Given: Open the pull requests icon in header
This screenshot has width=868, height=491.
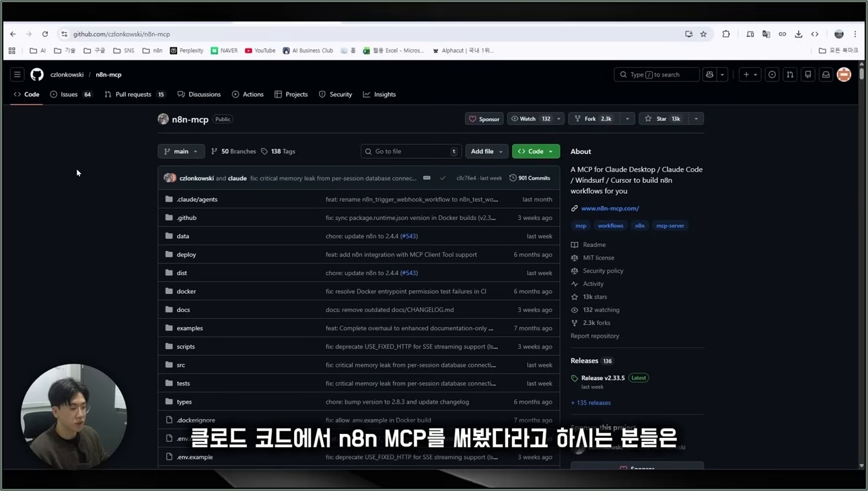Looking at the screenshot, I should pyautogui.click(x=791, y=75).
